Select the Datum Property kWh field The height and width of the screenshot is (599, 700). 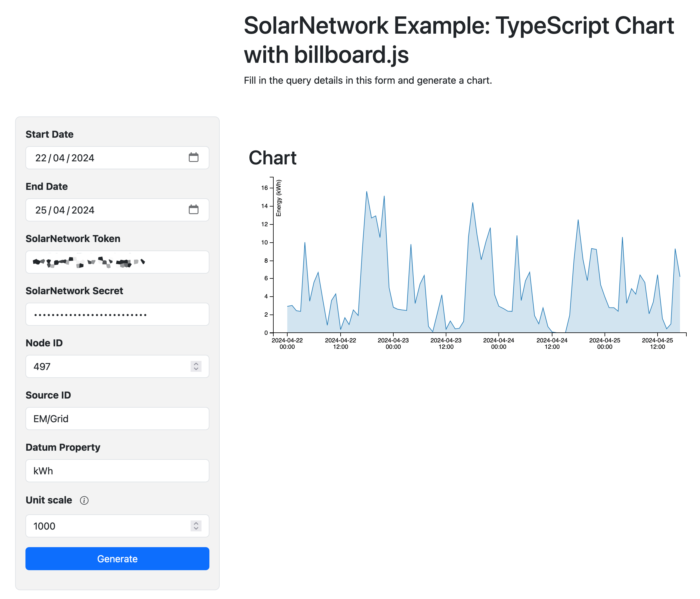(117, 470)
